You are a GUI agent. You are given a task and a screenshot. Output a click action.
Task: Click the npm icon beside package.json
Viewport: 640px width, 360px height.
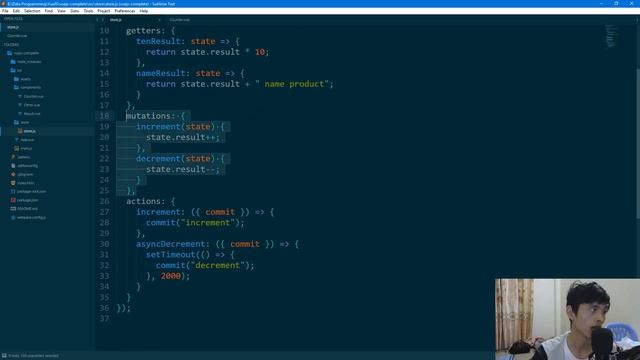point(13,200)
